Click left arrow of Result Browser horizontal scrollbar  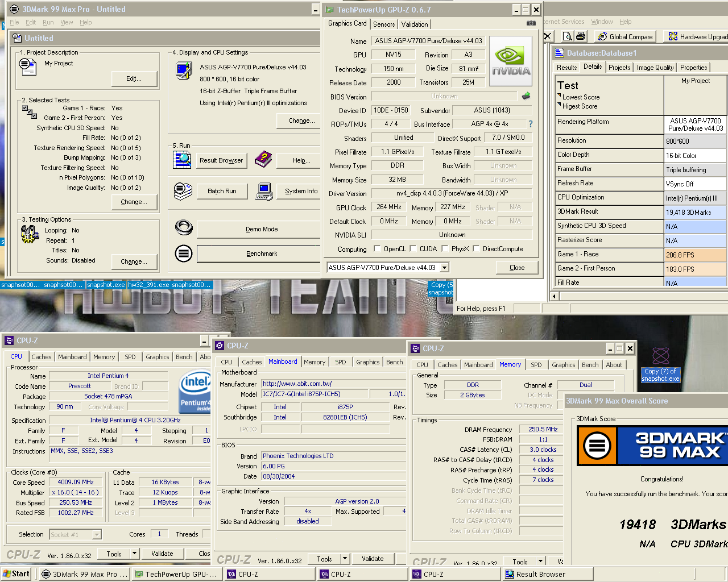tap(555, 296)
